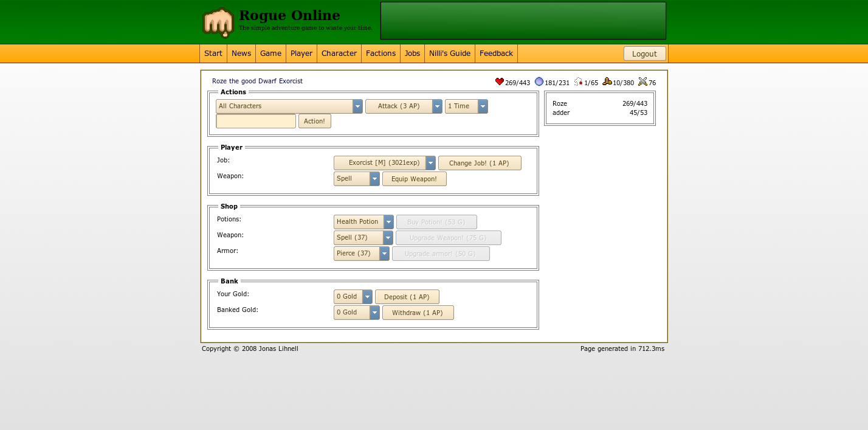Expand the Attack (3 AP) action dropdown

(x=404, y=106)
